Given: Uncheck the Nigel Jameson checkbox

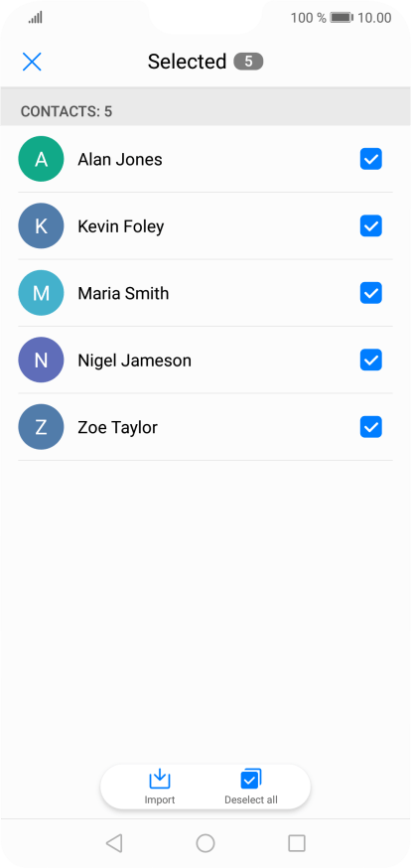Looking at the screenshot, I should pos(370,360).
